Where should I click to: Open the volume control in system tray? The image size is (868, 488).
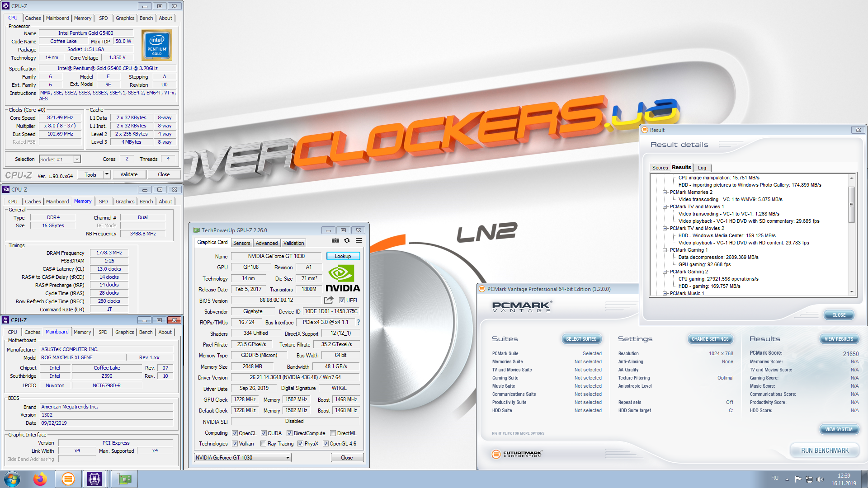pyautogui.click(x=820, y=479)
